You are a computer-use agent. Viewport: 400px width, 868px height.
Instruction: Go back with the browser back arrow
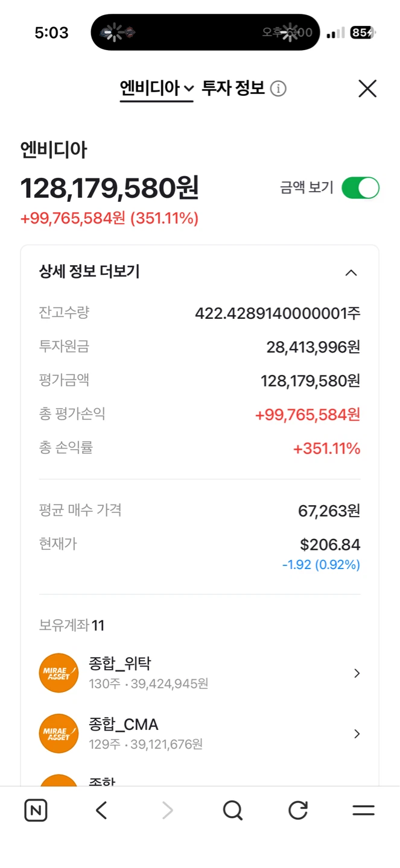pos(101,810)
